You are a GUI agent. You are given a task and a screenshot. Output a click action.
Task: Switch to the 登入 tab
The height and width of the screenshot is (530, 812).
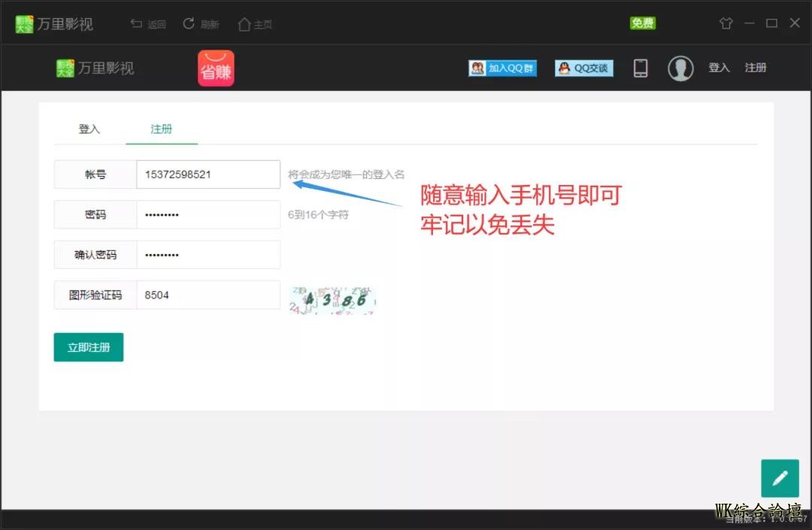[x=89, y=129]
